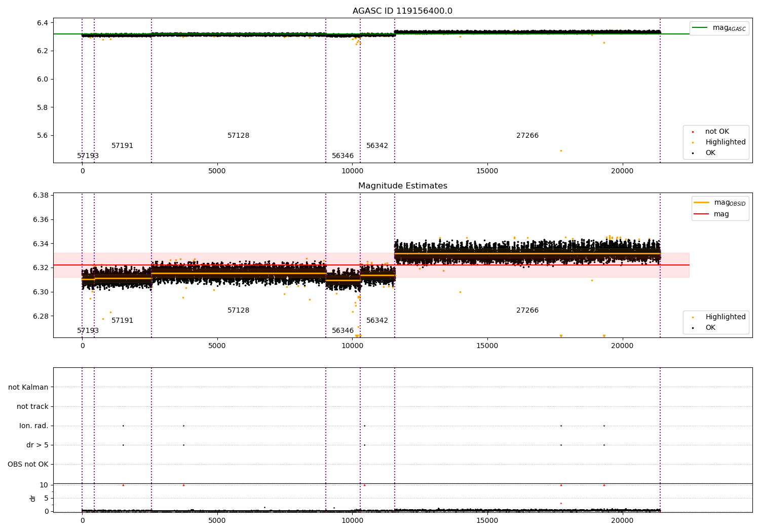Viewport: 760px width, 532px height.
Task: Click y-tick 6.38 on middle plot
Action: [x=41, y=196]
